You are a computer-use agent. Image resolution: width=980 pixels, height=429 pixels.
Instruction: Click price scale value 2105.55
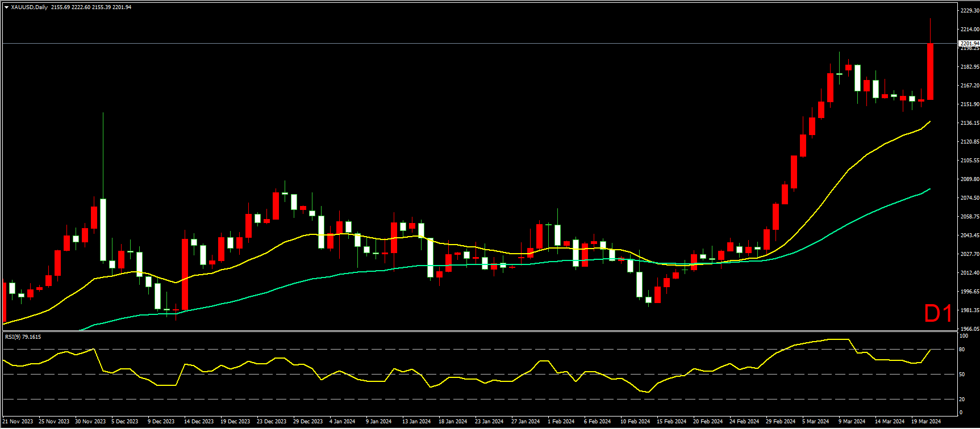[x=969, y=161]
